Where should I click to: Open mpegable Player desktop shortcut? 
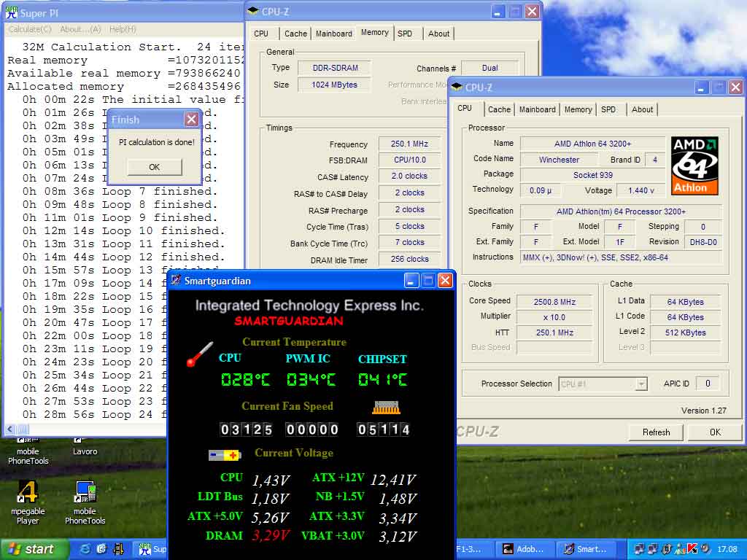[x=28, y=502]
